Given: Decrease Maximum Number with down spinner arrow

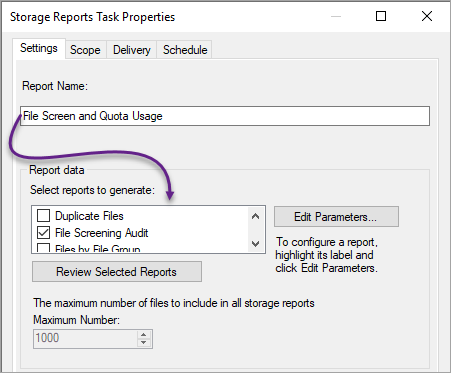Looking at the screenshot, I should pyautogui.click(x=144, y=343).
